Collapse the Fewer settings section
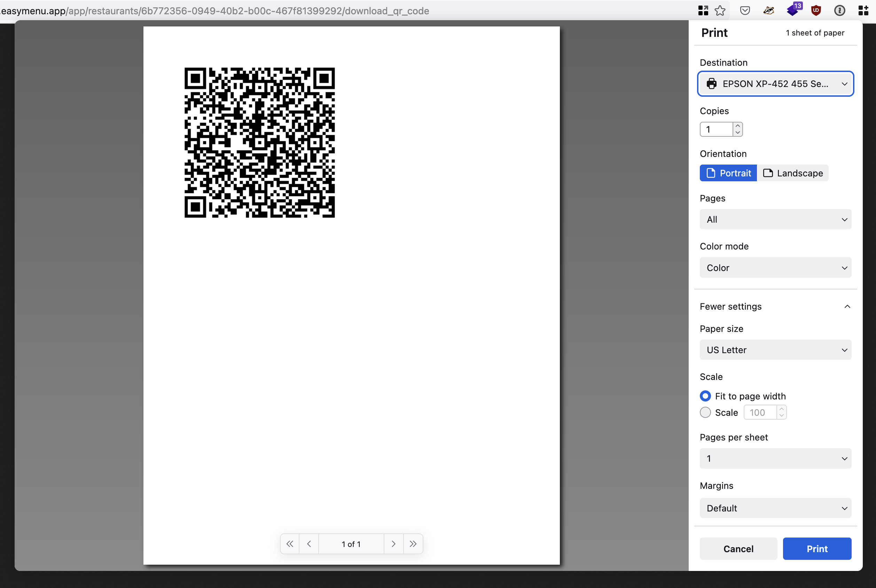This screenshot has width=876, height=588. pos(775,307)
